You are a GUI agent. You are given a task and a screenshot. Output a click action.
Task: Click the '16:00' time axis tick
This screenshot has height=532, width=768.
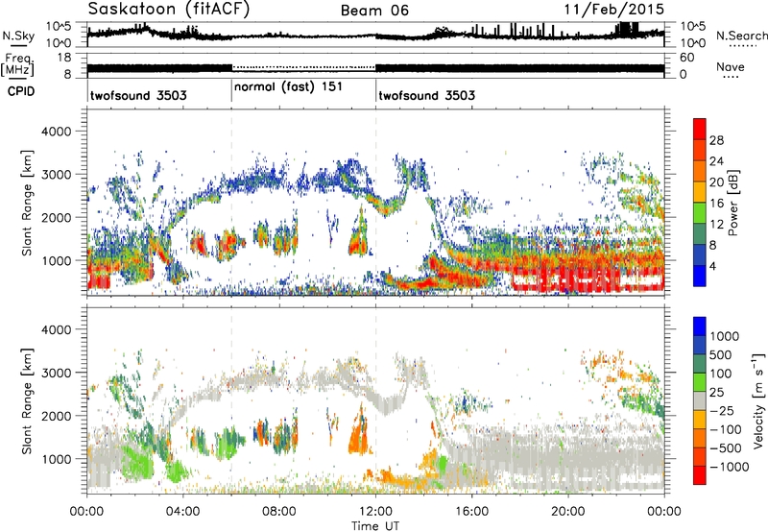[471, 512]
